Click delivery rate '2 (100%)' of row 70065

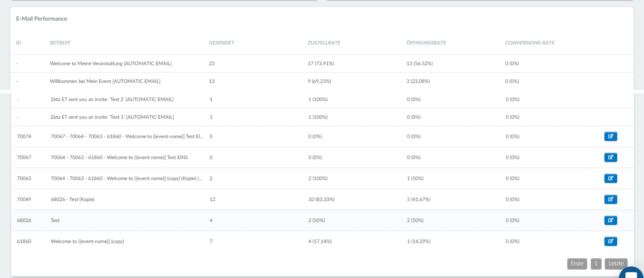(x=318, y=178)
